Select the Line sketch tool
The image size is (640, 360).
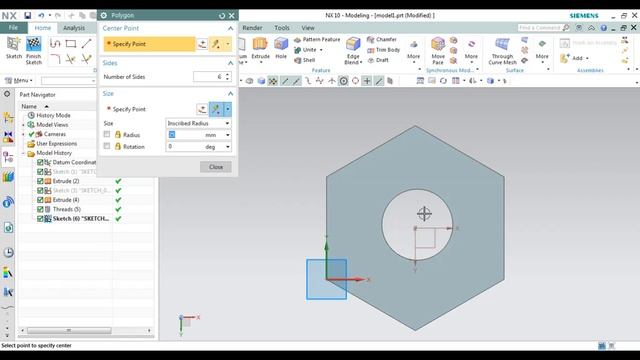coord(86,44)
